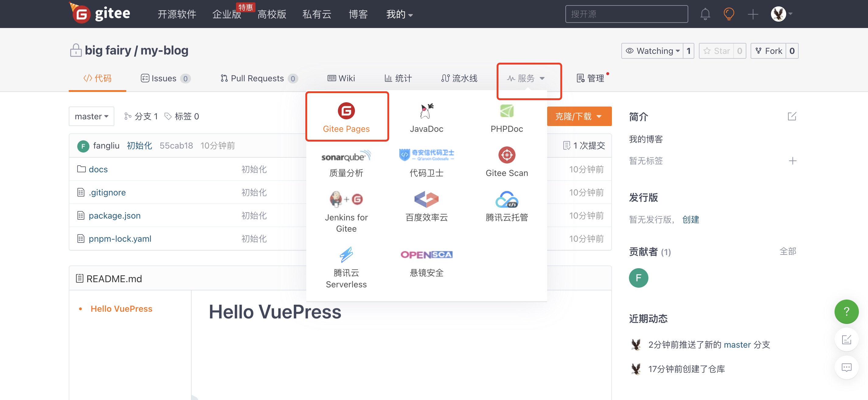The width and height of the screenshot is (868, 400).
Task: Open the .gitignore file
Action: click(x=107, y=192)
